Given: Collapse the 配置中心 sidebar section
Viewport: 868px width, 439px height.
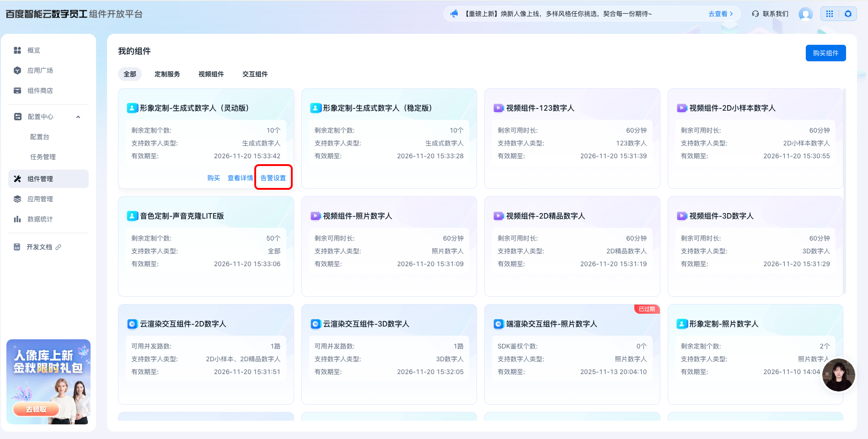Looking at the screenshot, I should [78, 117].
